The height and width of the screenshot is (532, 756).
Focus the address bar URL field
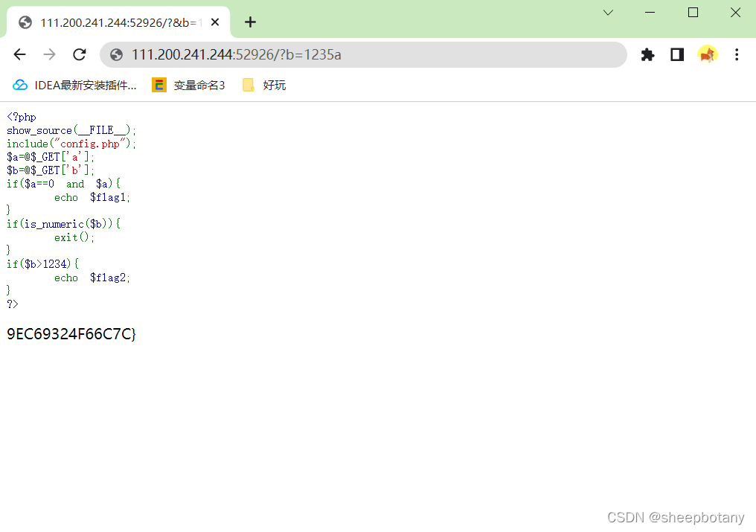(x=362, y=54)
